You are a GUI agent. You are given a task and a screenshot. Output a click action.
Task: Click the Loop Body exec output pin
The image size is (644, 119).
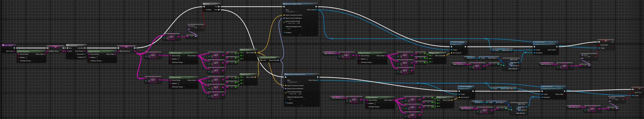[85, 48]
